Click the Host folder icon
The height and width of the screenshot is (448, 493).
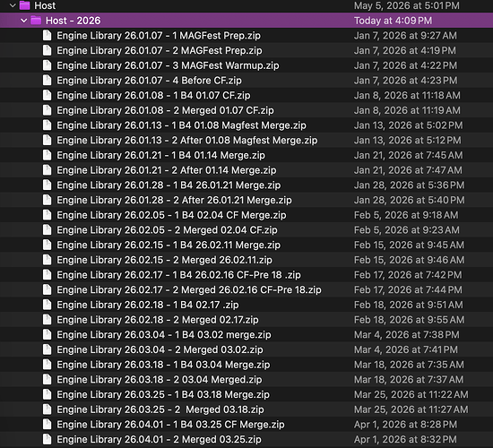[x=24, y=5]
